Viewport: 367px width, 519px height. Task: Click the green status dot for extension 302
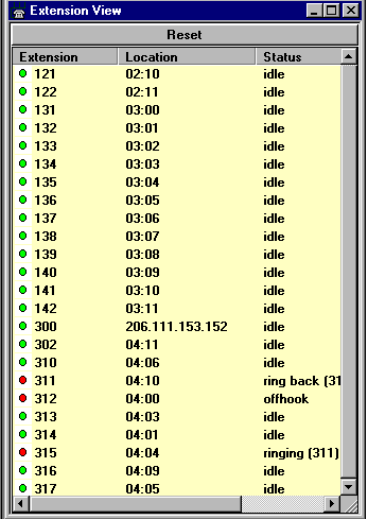(23, 343)
